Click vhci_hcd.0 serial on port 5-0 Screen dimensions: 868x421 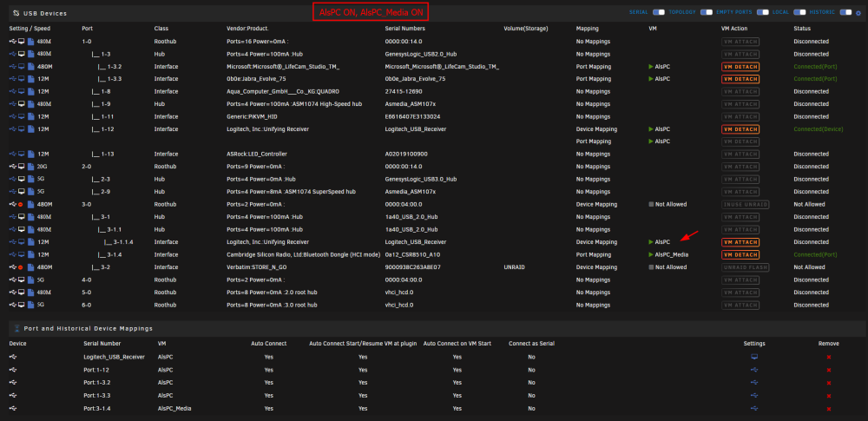coord(399,293)
